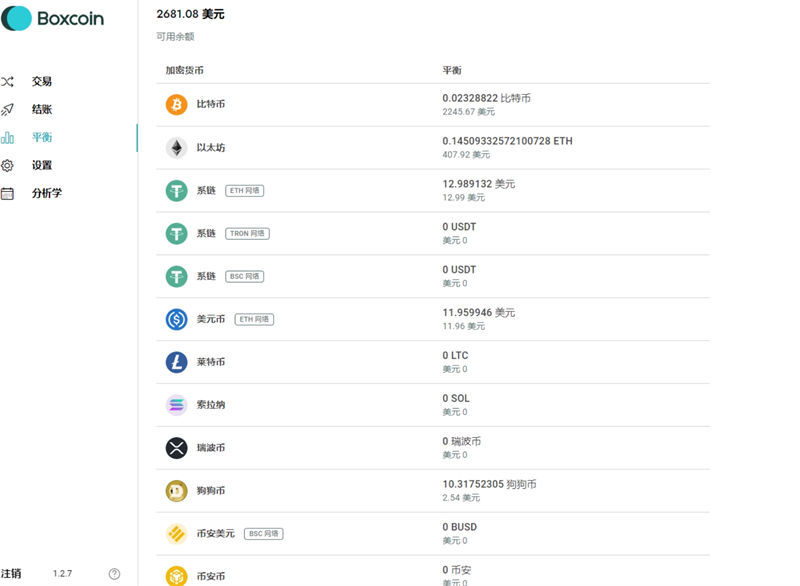
Task: Click the 12.989132 美元 balance
Action: tap(479, 184)
